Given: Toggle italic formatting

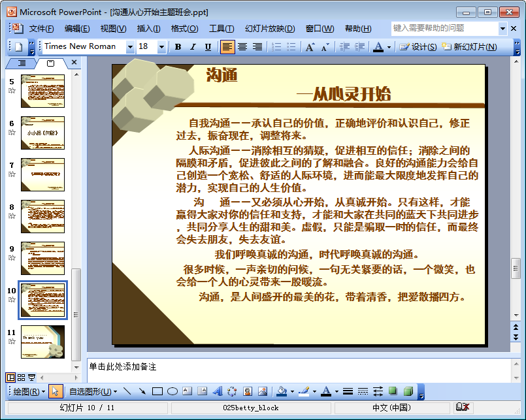Looking at the screenshot, I should click(193, 46).
